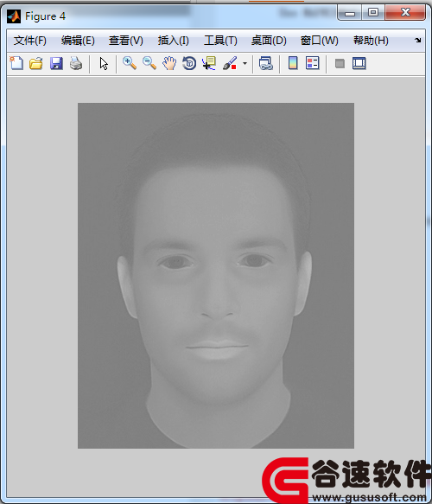Open file with the folder icon

[36, 63]
